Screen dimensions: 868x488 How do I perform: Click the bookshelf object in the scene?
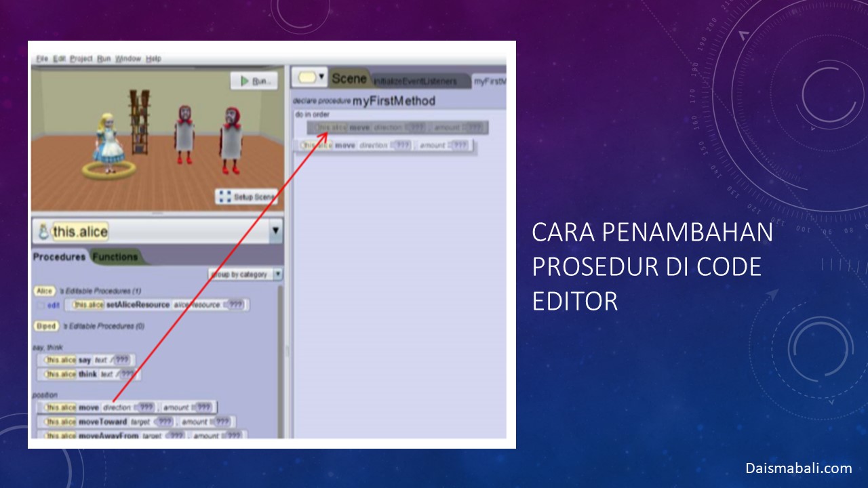tap(140, 121)
